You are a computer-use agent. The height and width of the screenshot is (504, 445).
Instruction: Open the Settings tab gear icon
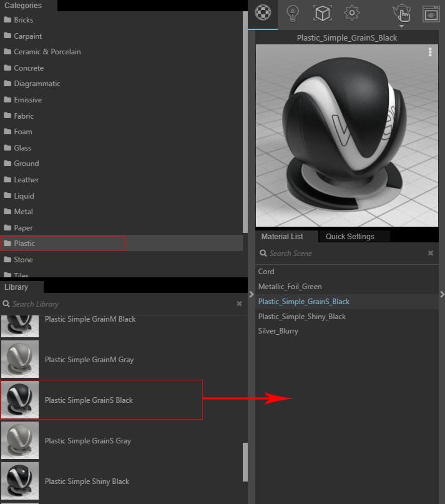tap(352, 13)
